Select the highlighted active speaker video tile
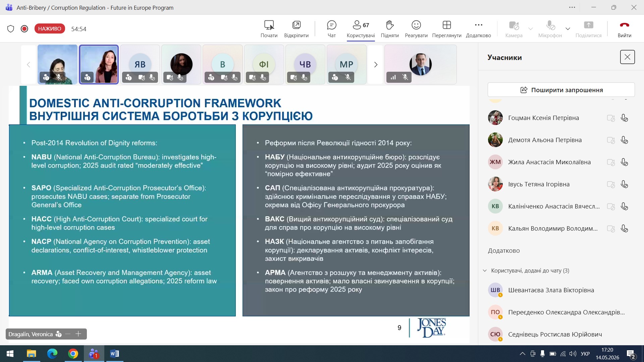 point(99,64)
